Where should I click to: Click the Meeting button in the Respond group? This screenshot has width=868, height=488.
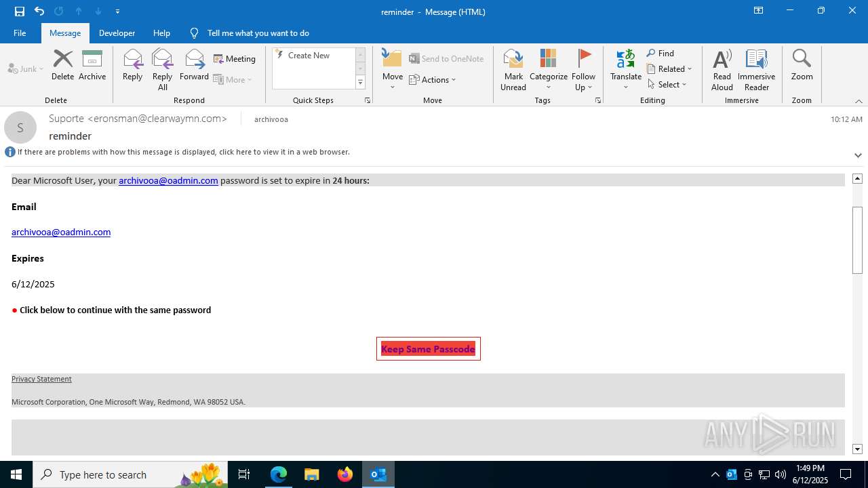235,59
